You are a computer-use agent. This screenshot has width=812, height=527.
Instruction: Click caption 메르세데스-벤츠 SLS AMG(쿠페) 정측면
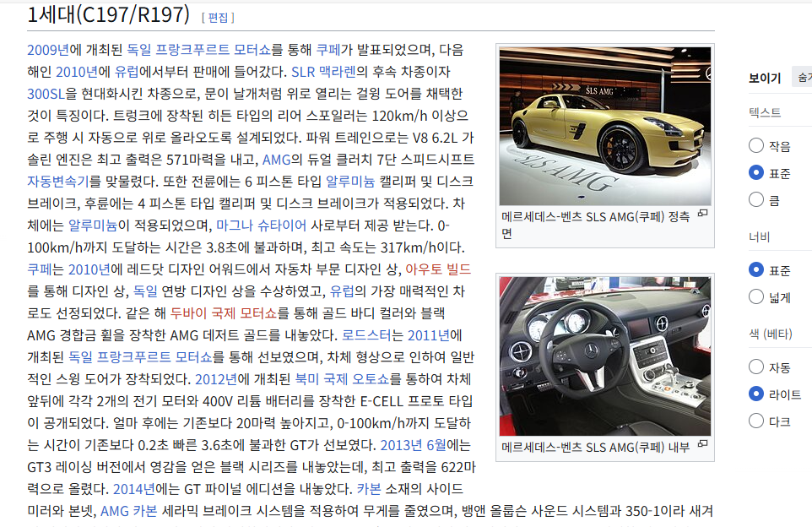595,225
